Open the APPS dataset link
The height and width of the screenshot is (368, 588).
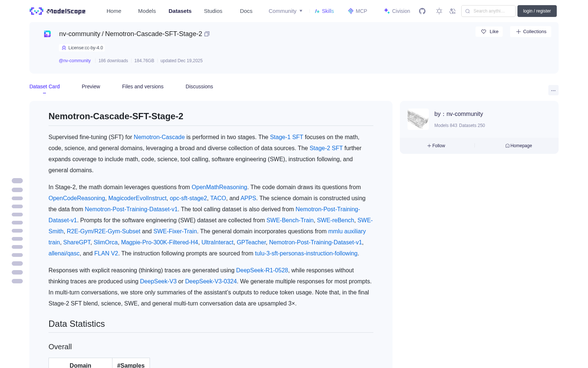(248, 198)
